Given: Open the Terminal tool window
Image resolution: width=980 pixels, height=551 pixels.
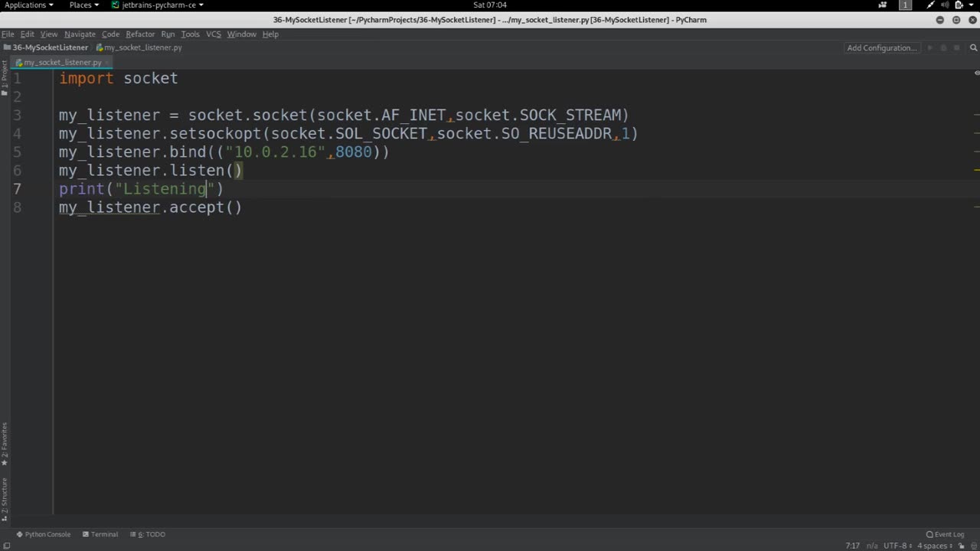Looking at the screenshot, I should (100, 534).
